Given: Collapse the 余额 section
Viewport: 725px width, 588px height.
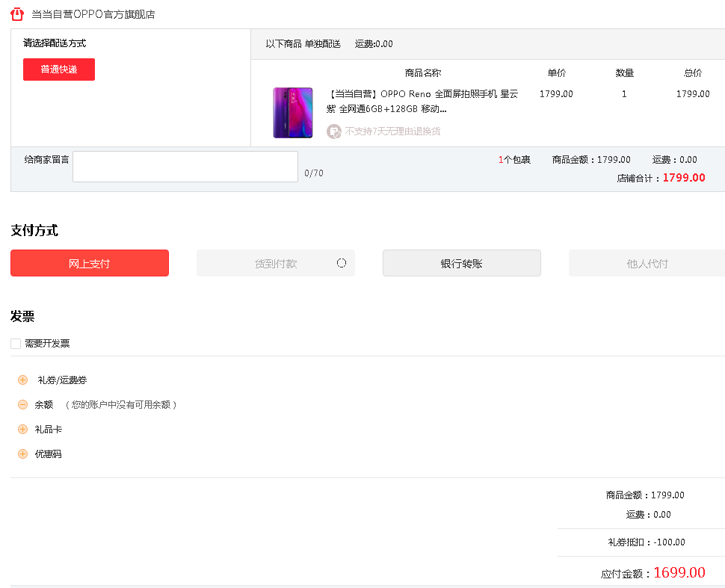Looking at the screenshot, I should (22, 404).
